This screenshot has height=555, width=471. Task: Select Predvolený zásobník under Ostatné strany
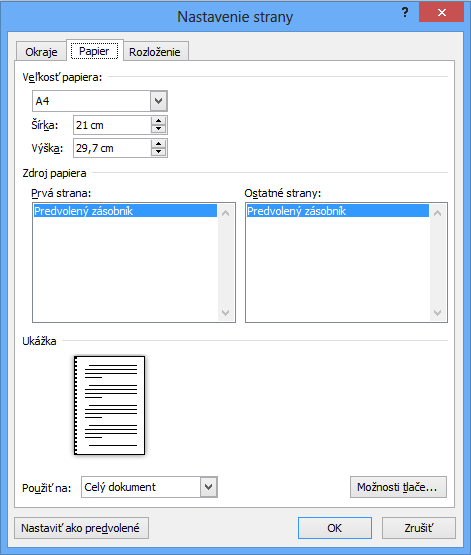(338, 211)
